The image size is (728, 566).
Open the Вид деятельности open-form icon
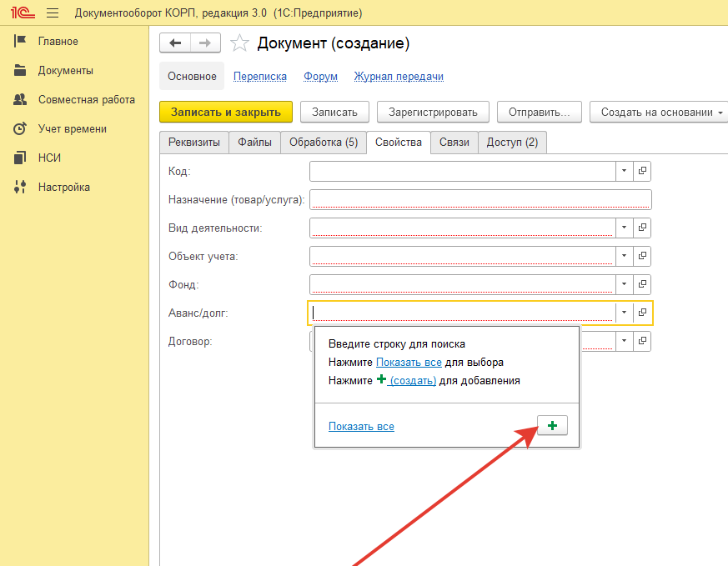click(642, 228)
